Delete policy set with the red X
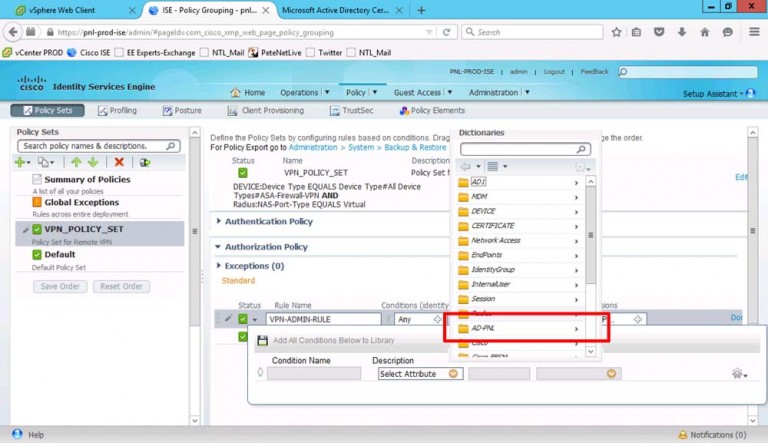This screenshot has height=443, width=768. tap(119, 162)
